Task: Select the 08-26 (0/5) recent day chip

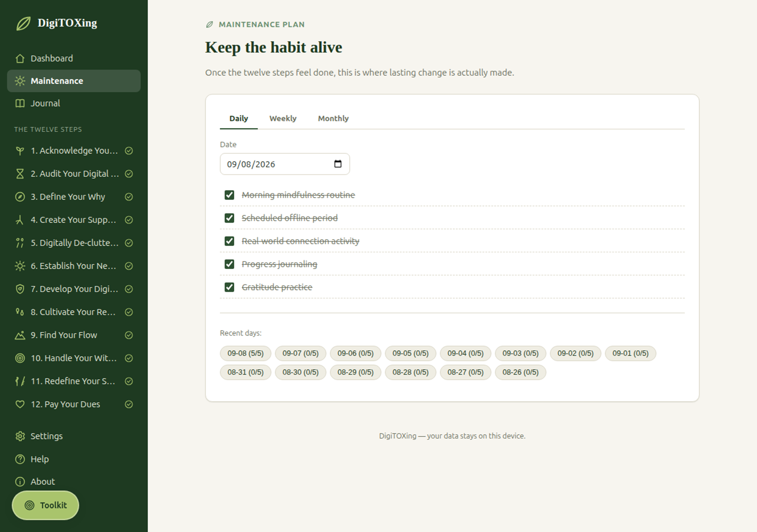Action: click(x=520, y=372)
